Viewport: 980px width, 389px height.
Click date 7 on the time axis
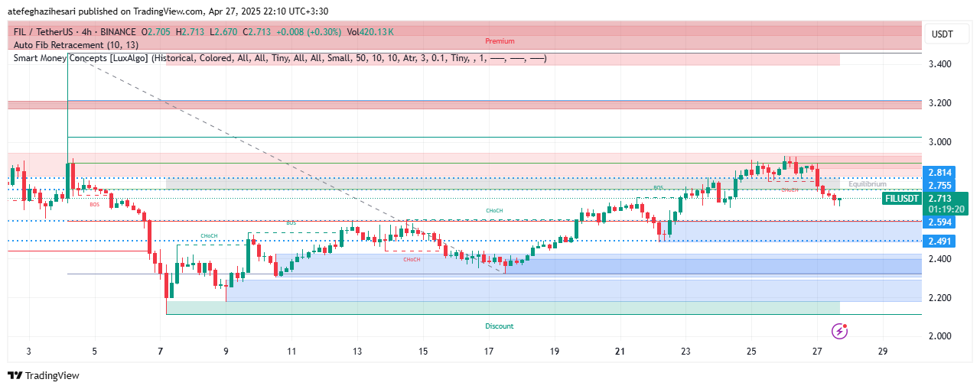coord(161,351)
